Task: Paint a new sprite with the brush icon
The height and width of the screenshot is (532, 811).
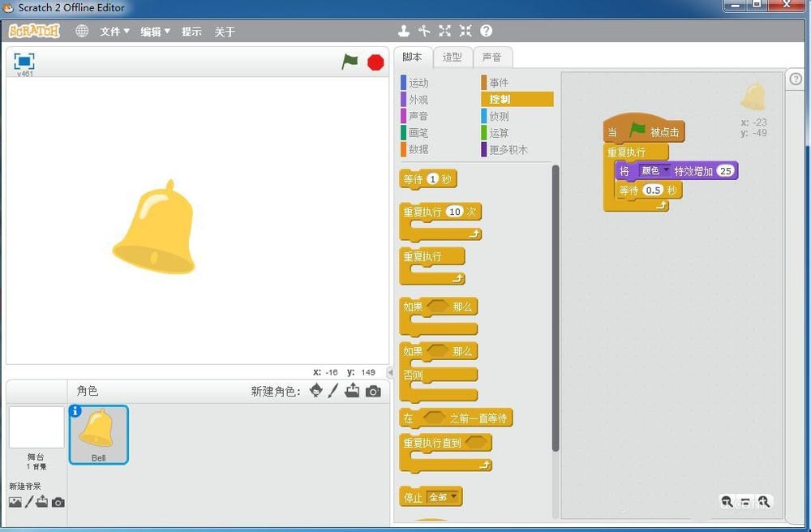Action: coord(333,392)
